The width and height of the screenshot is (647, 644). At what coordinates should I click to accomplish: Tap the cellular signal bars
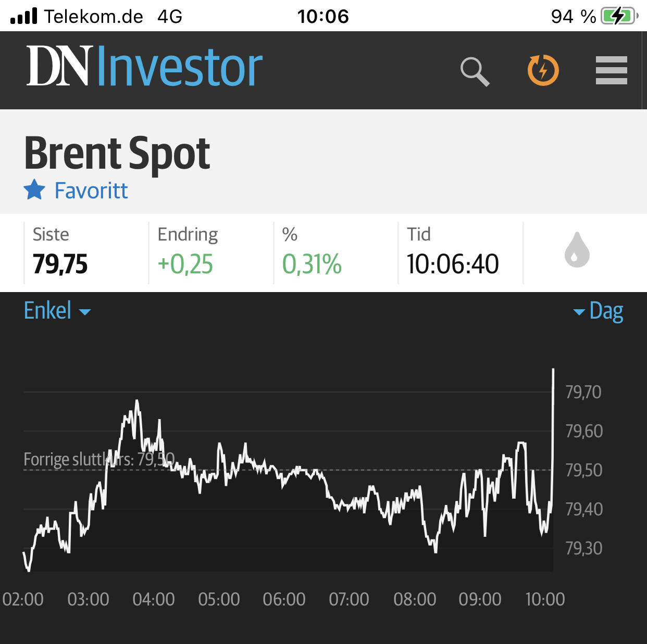(23, 16)
